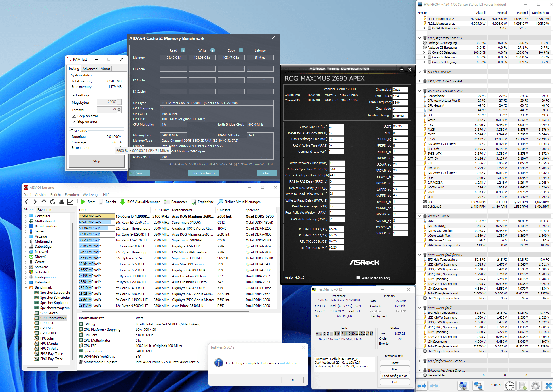Enable Auto Refresh checkbox in Timing Configurator
The height and width of the screenshot is (392, 553).
point(358,278)
